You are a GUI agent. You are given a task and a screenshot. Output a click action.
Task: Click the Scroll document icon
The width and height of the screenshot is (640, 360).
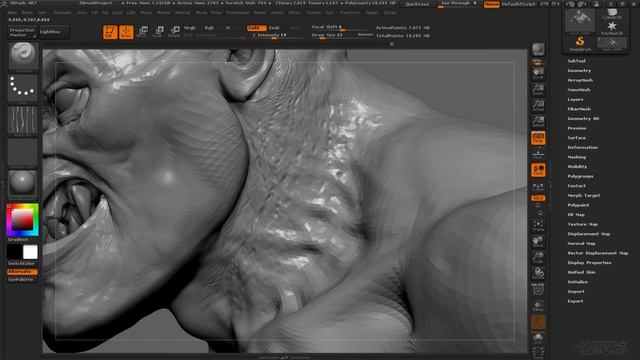tap(538, 73)
